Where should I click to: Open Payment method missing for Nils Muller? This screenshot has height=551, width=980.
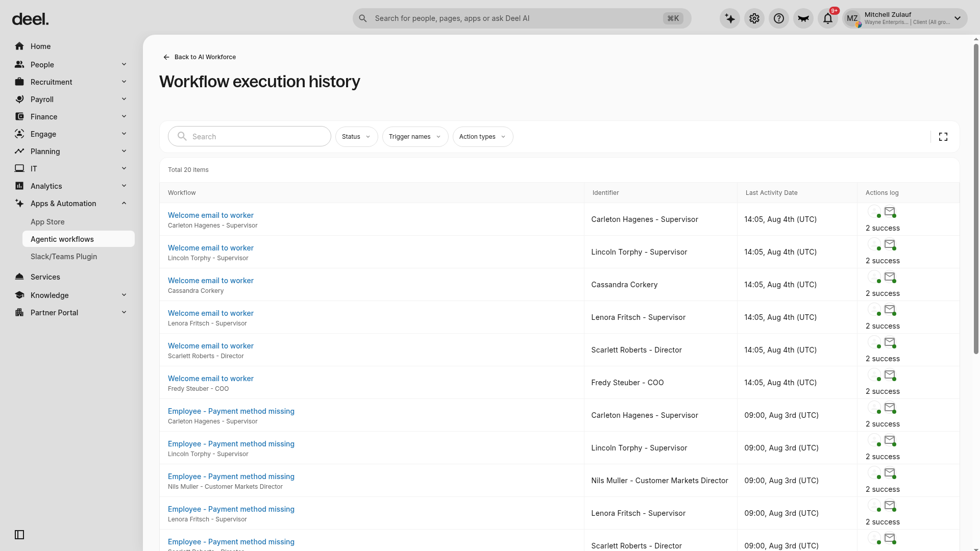[231, 477]
